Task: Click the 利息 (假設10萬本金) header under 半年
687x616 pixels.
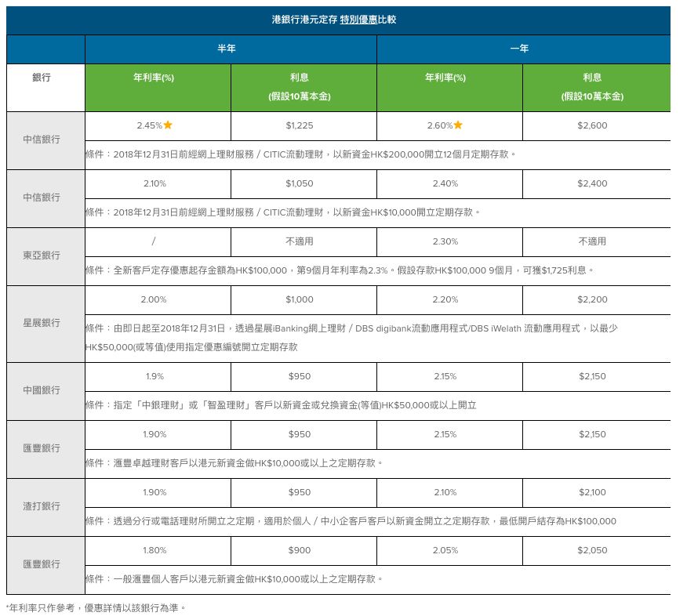Action: [x=304, y=88]
